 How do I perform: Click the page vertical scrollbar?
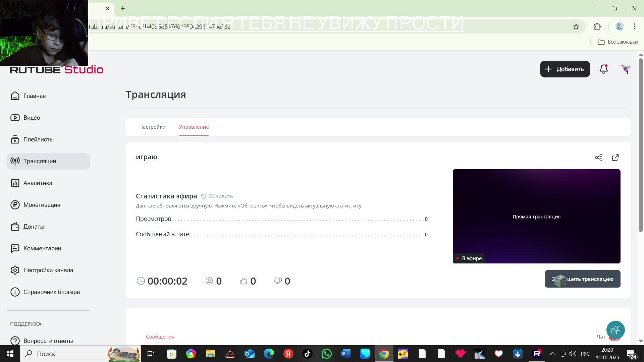tap(641, 144)
